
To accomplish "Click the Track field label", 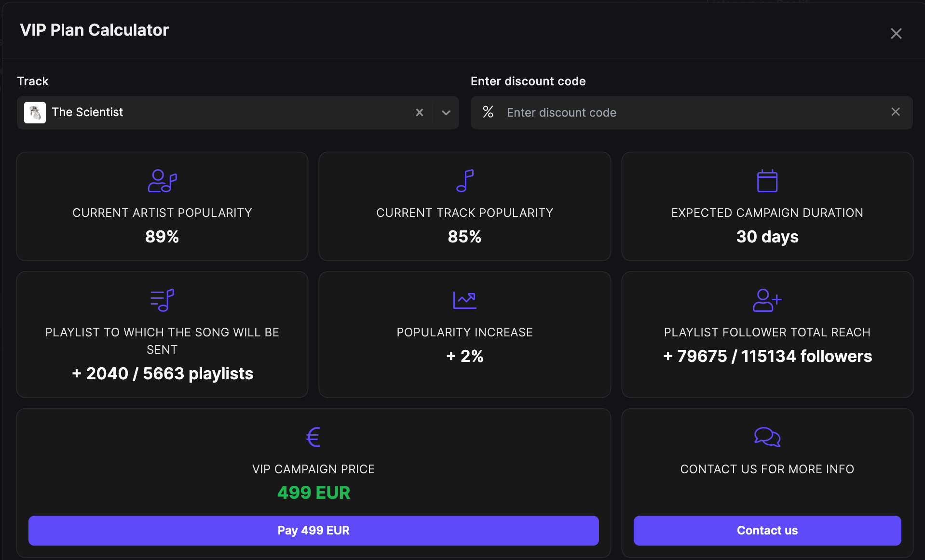I will 33,81.
